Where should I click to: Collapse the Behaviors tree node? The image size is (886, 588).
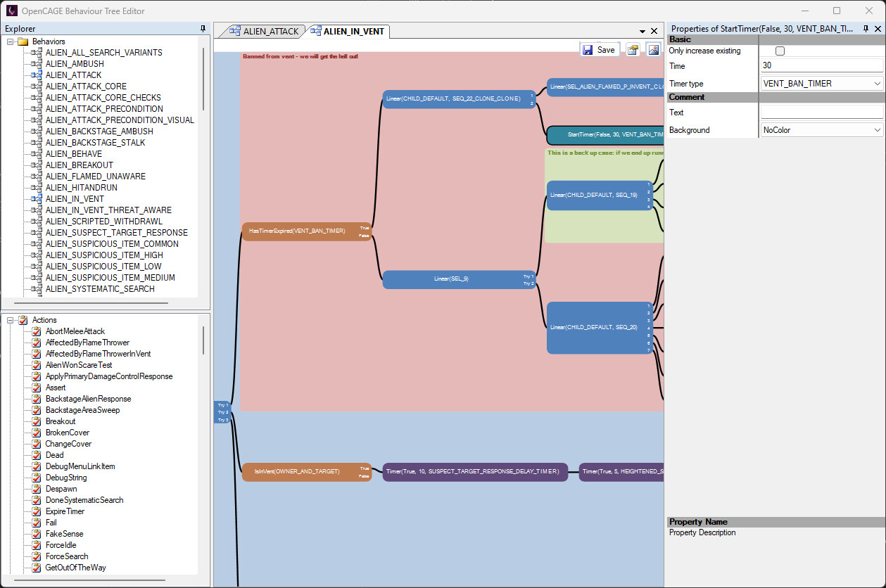tap(8, 41)
